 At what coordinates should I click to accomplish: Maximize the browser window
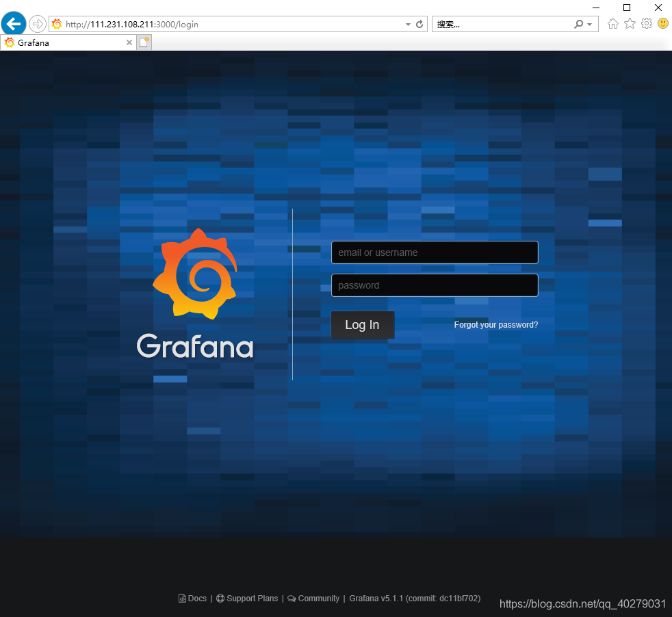click(627, 8)
